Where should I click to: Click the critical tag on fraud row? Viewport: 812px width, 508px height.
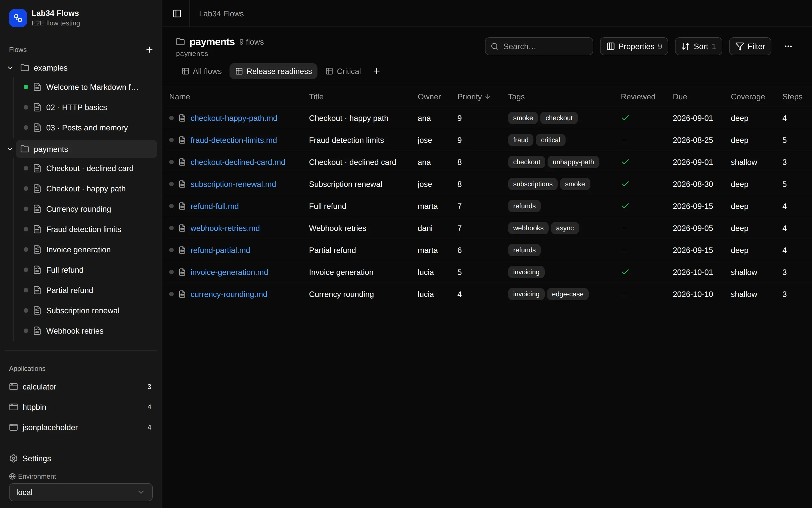point(550,140)
